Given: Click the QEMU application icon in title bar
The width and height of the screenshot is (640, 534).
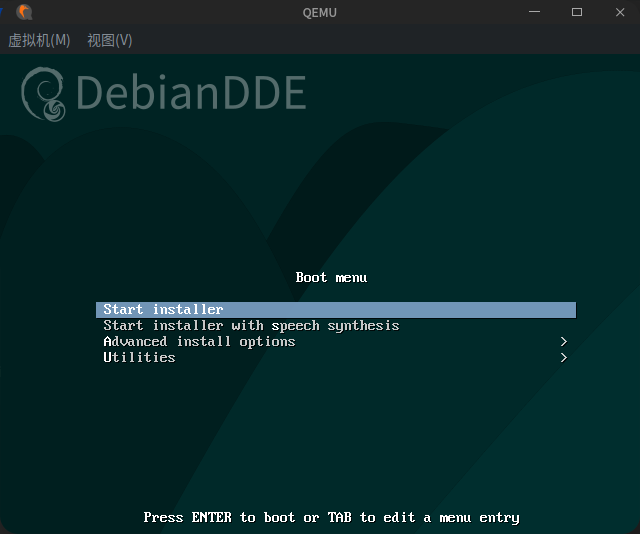Looking at the screenshot, I should coord(24,12).
